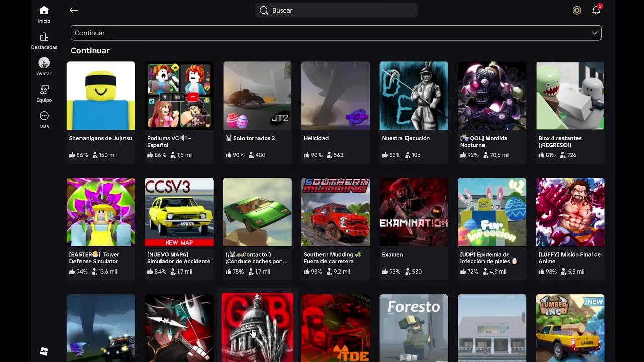Expand the Continuar dropdown
Viewport: 644px width, 362px height.
click(x=336, y=33)
